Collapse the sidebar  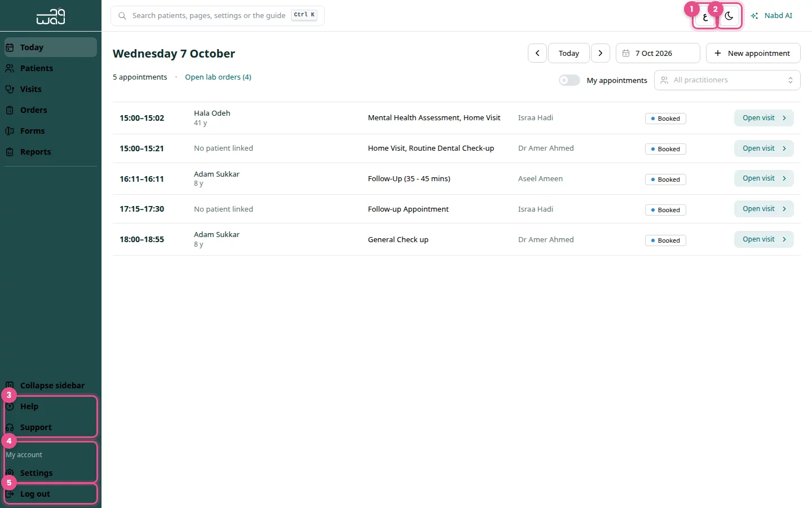(51, 386)
